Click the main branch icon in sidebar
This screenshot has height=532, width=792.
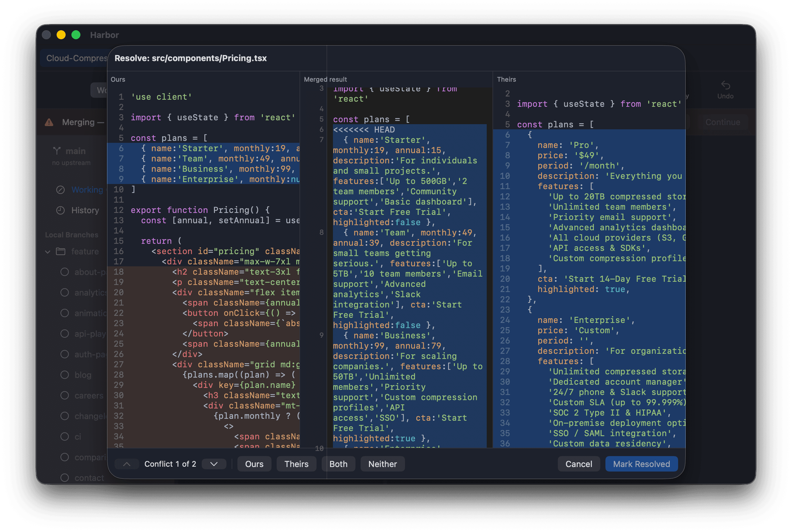point(57,151)
